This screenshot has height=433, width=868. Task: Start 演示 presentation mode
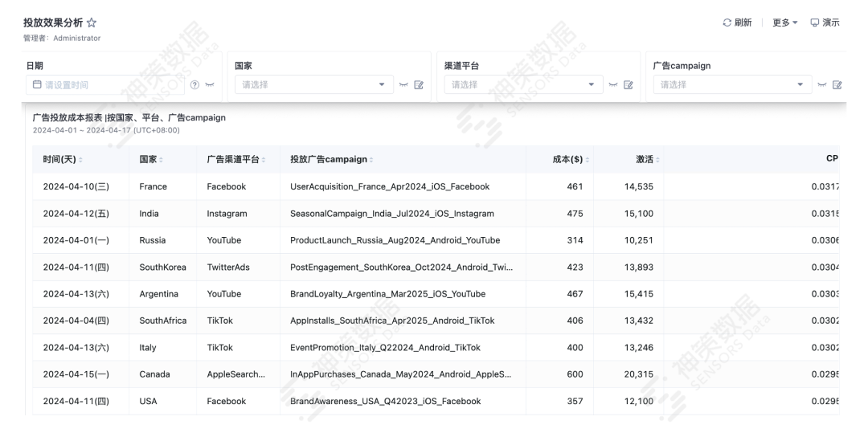[825, 22]
